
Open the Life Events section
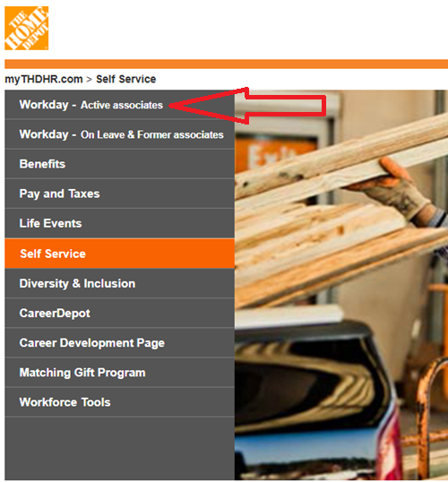[x=119, y=223]
